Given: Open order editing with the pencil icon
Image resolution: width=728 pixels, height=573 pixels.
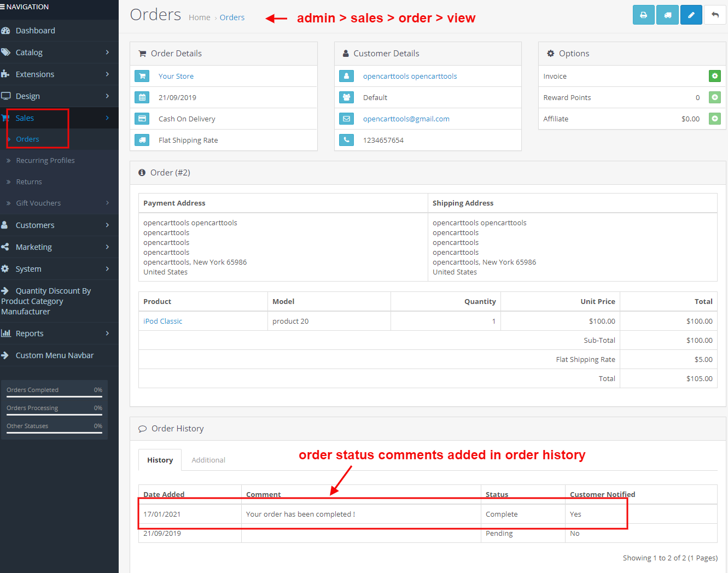Looking at the screenshot, I should [x=691, y=15].
